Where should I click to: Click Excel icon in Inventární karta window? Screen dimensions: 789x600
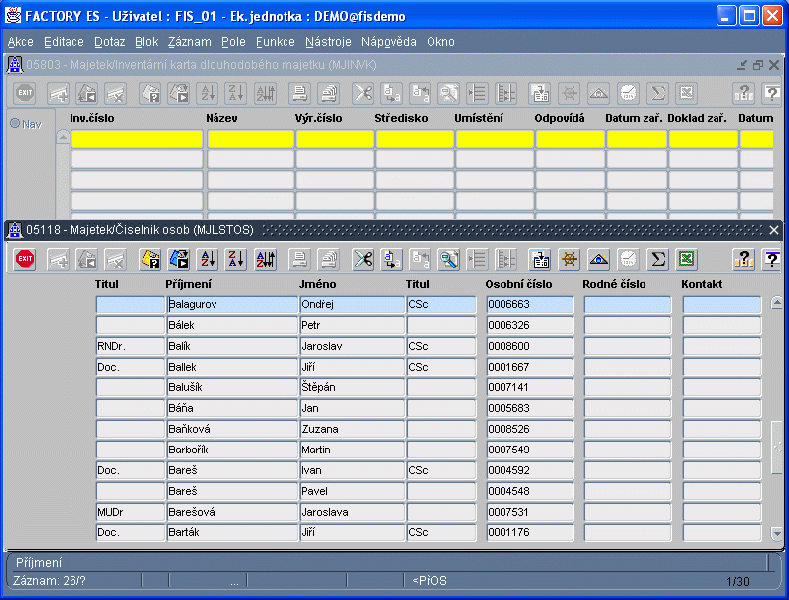pyautogui.click(x=687, y=93)
